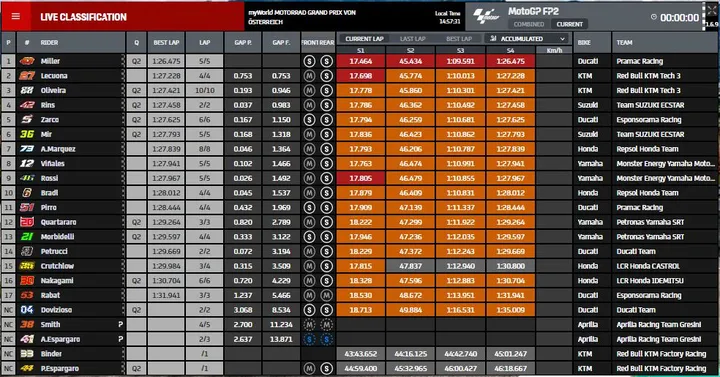The width and height of the screenshot is (720, 377).
Task: Click Binder's S1 time 43:43.652
Action: 361,354
